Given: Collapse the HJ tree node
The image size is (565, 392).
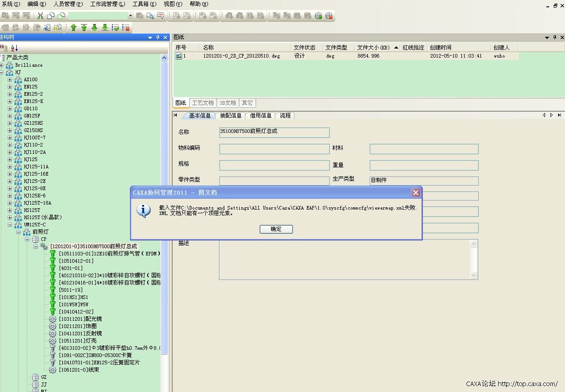Looking at the screenshot, I should [x=1, y=72].
